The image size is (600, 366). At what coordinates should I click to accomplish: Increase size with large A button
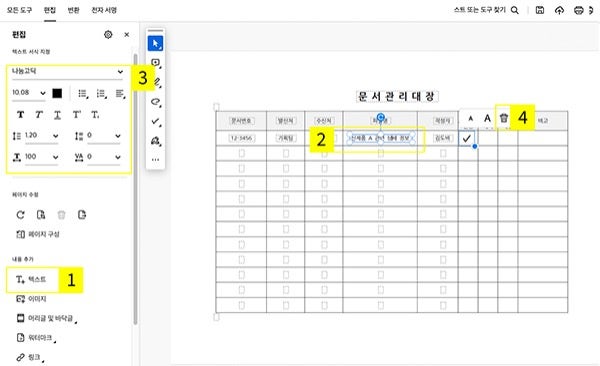coord(487,119)
